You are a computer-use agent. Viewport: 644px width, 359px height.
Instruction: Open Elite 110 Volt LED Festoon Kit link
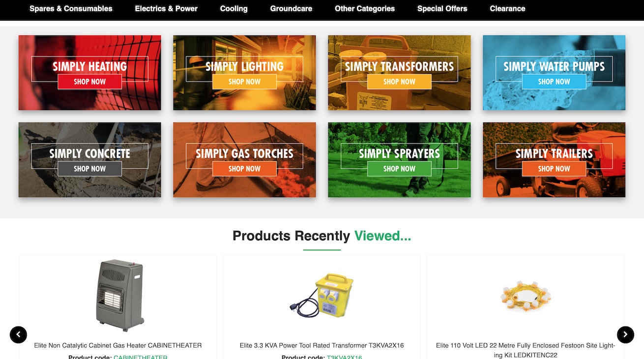point(526,350)
